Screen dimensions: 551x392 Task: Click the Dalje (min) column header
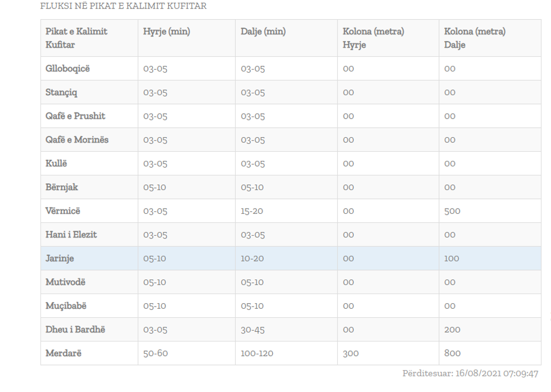[263, 32]
